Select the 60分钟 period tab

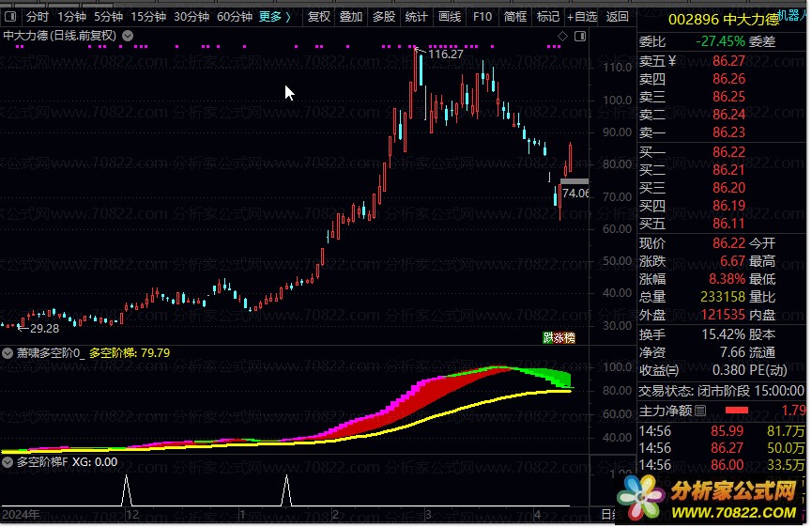234,16
